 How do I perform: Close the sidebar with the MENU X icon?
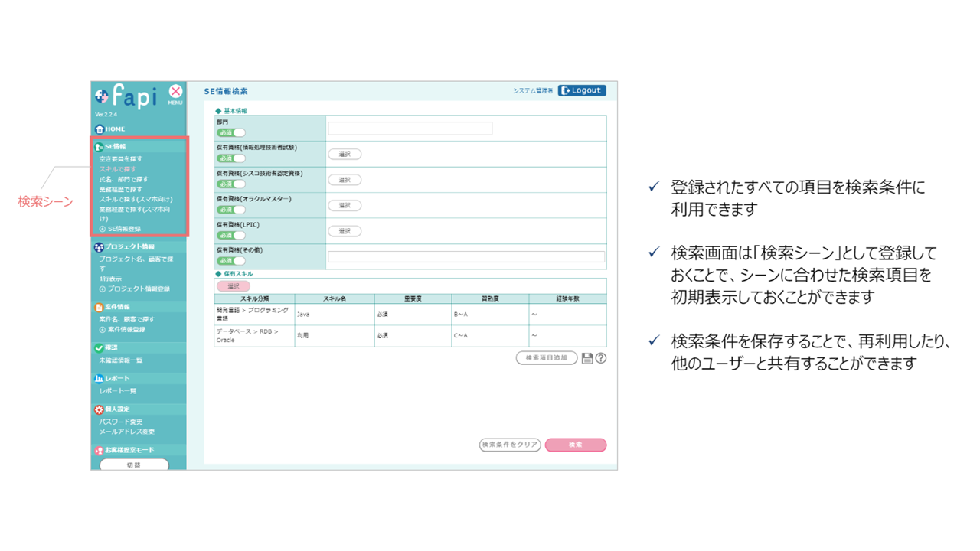175,93
